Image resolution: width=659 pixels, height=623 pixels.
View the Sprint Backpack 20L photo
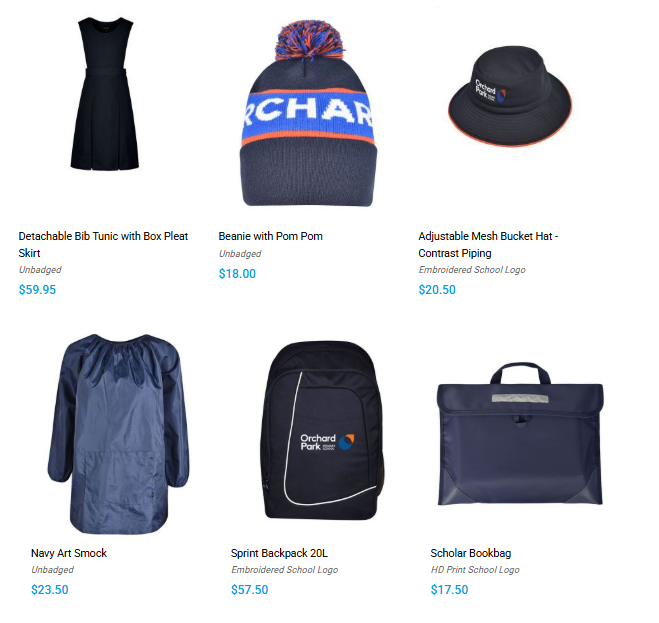pos(322,430)
